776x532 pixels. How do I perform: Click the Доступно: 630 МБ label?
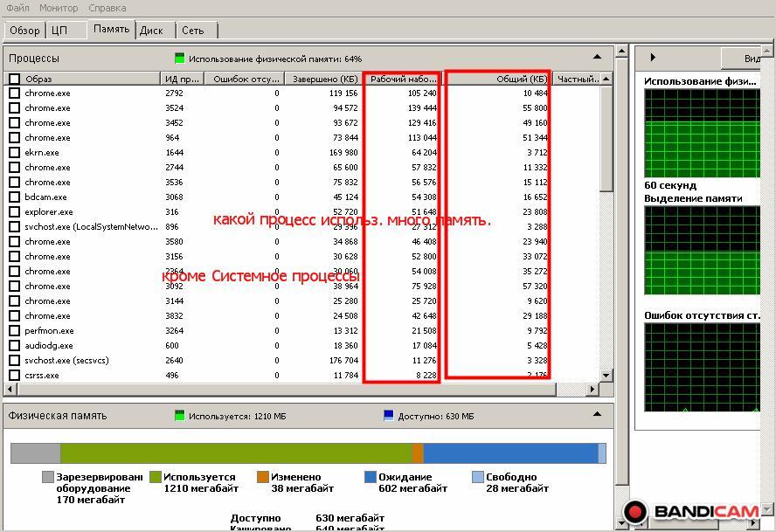coord(436,416)
